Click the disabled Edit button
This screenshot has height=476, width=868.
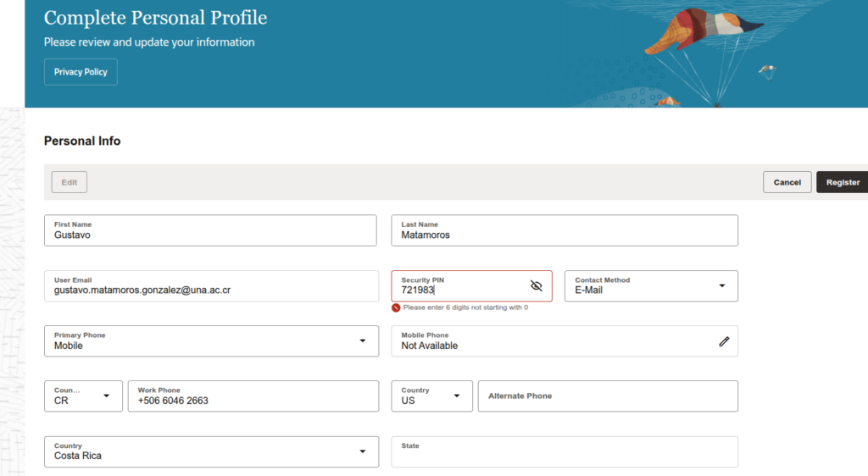point(70,182)
